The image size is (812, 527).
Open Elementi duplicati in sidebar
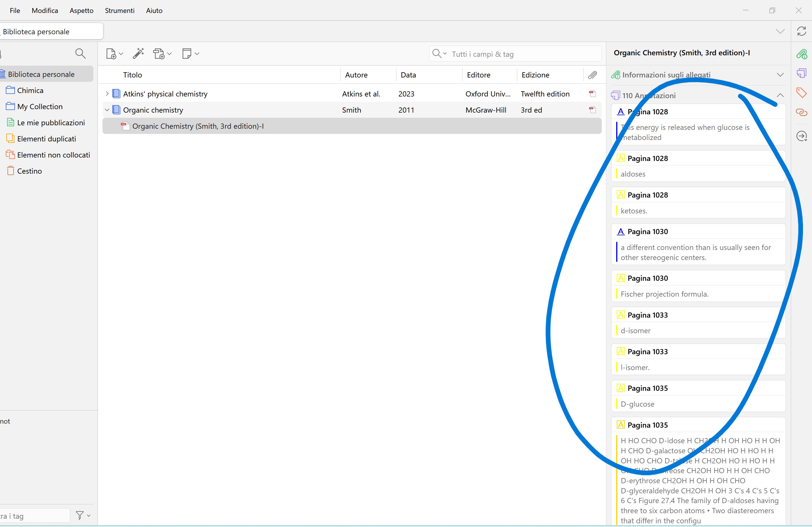(x=46, y=139)
